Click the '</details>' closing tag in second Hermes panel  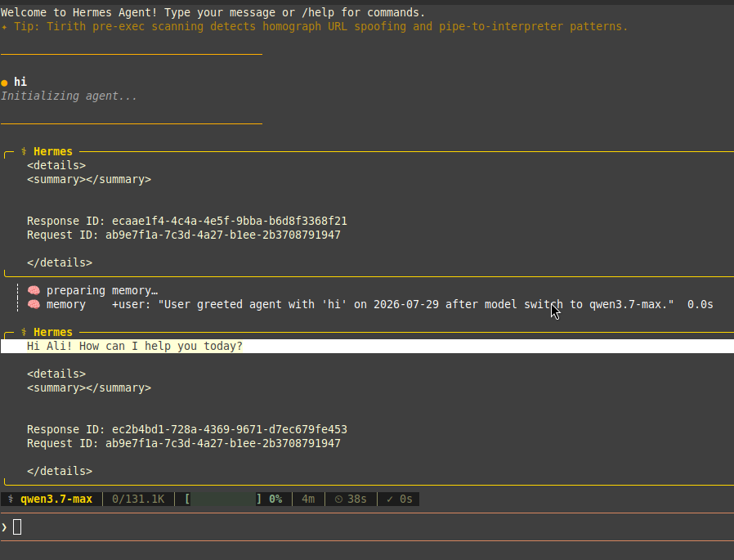(x=60, y=471)
